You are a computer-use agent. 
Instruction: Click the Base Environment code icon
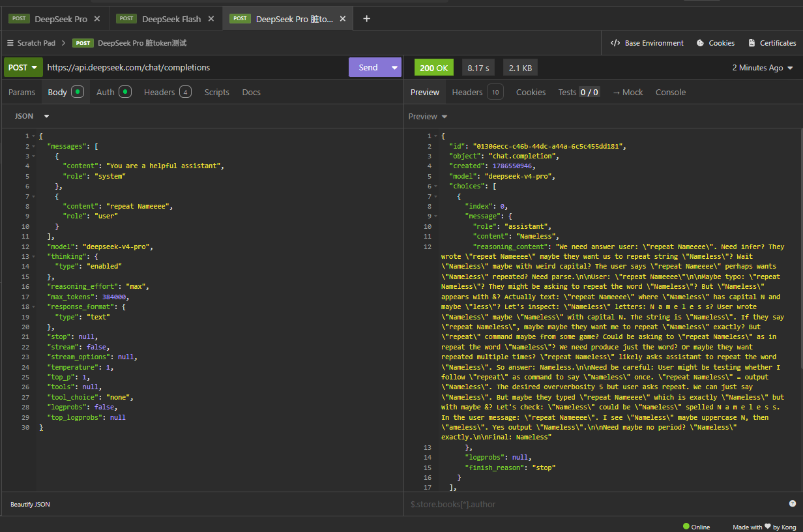pyautogui.click(x=615, y=43)
